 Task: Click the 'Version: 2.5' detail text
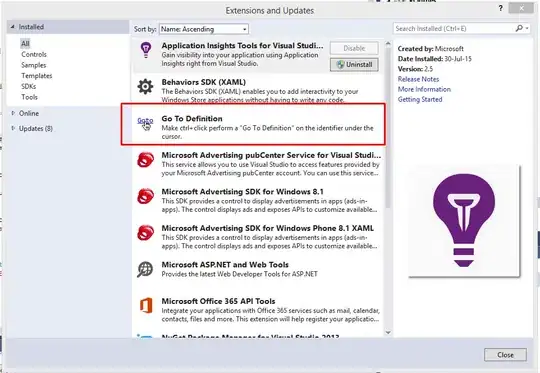[x=414, y=69]
